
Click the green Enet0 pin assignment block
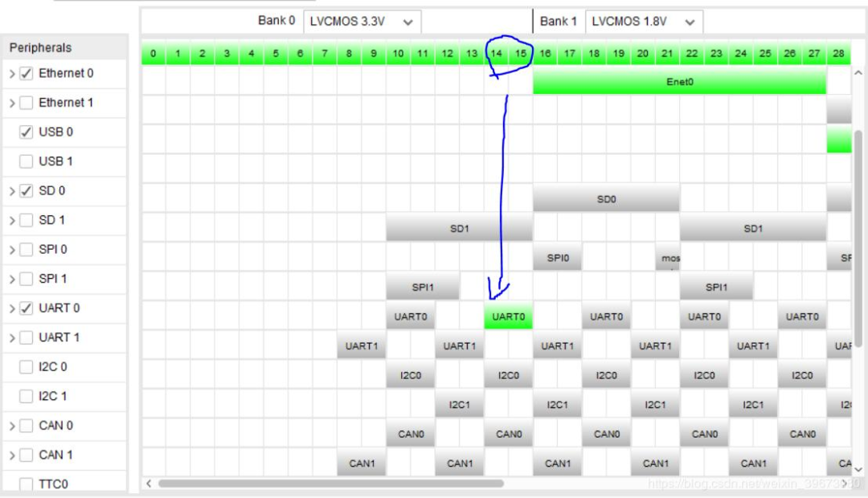tap(679, 81)
